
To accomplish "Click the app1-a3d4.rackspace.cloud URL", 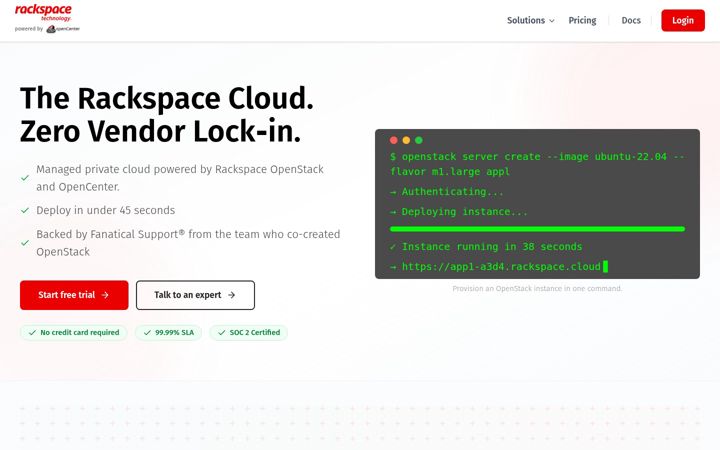I will (501, 267).
